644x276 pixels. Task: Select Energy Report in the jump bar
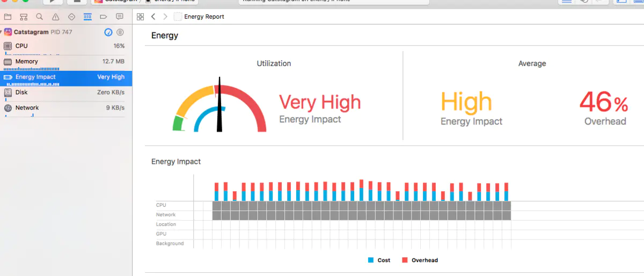(204, 17)
